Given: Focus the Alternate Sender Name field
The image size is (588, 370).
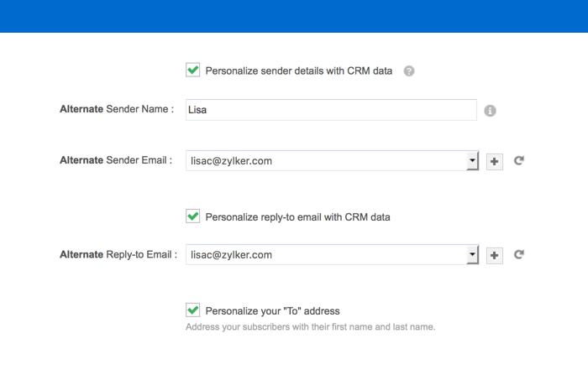Looking at the screenshot, I should coord(331,110).
